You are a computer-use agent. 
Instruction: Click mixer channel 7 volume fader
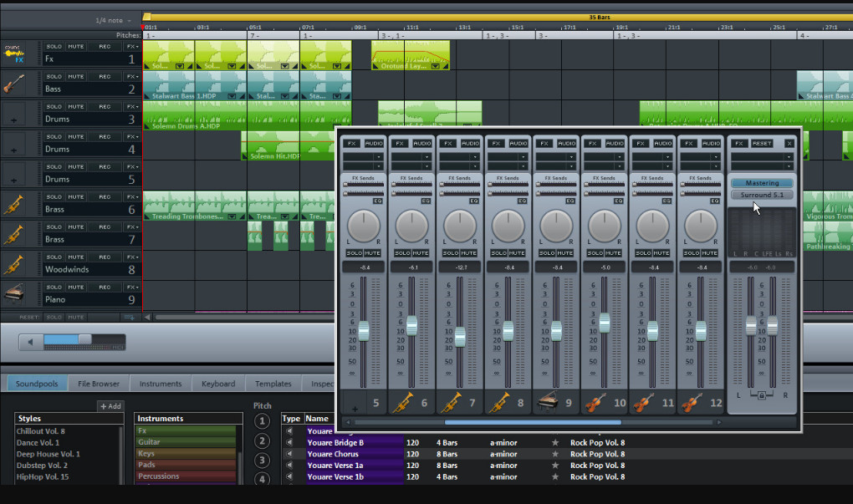[460, 337]
